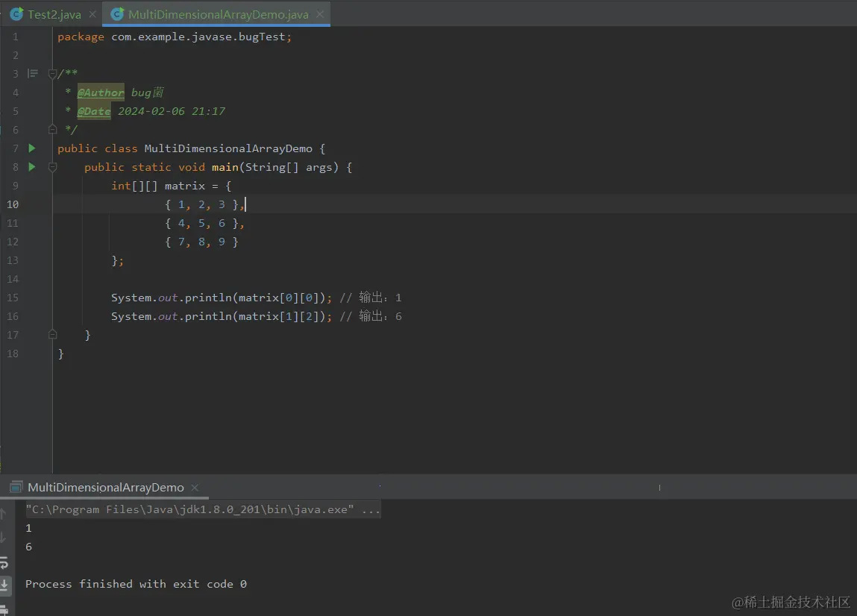This screenshot has width=857, height=616.
Task: Select the MultiDimensionalArrayDemo.java editor tab
Action: pyautogui.click(x=218, y=14)
